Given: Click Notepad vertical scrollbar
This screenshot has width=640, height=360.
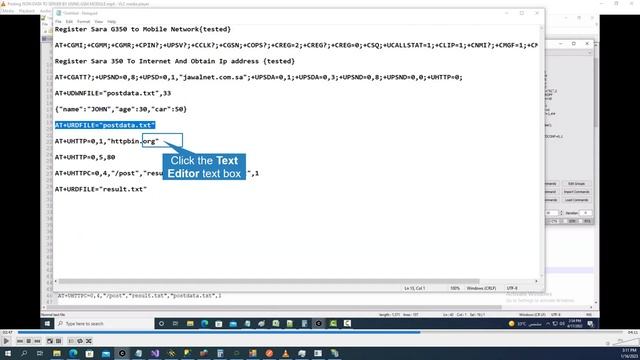Looking at the screenshot, I should pos(542,151).
